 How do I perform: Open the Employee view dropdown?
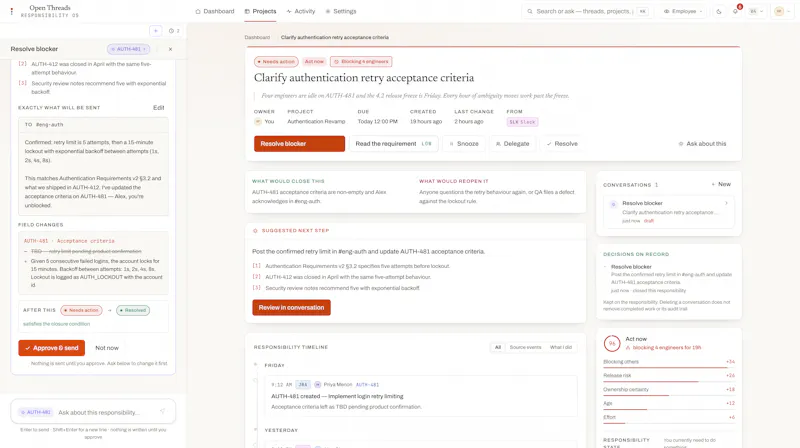[x=683, y=11]
